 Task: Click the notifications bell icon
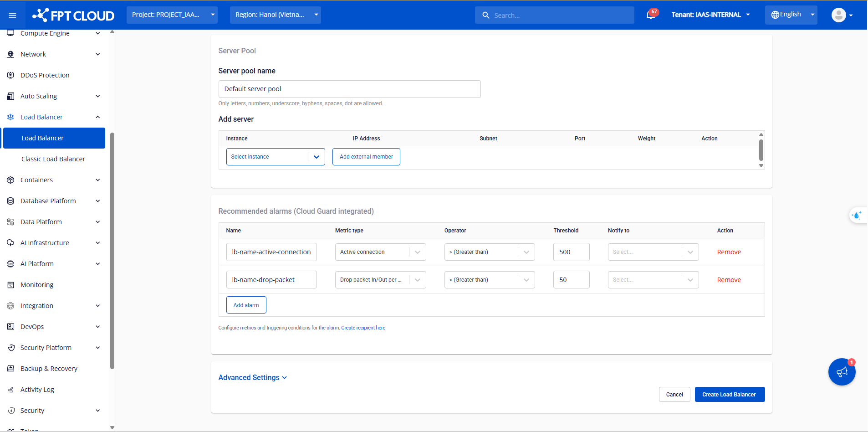651,15
